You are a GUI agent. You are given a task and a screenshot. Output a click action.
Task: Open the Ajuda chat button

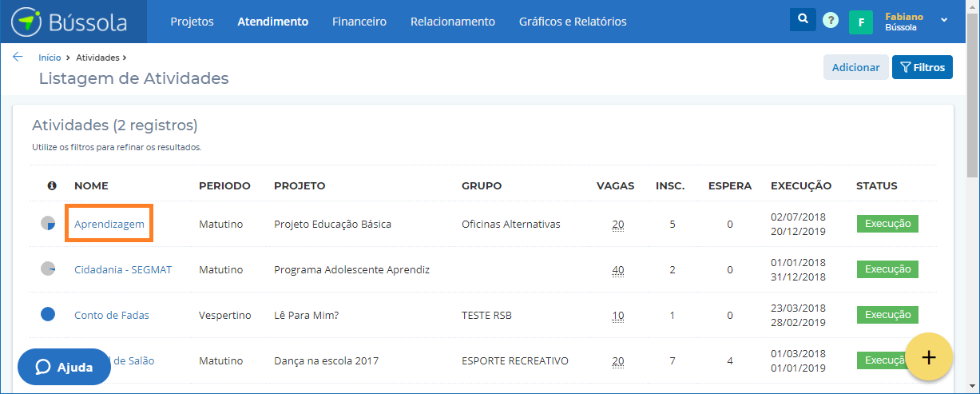point(64,367)
